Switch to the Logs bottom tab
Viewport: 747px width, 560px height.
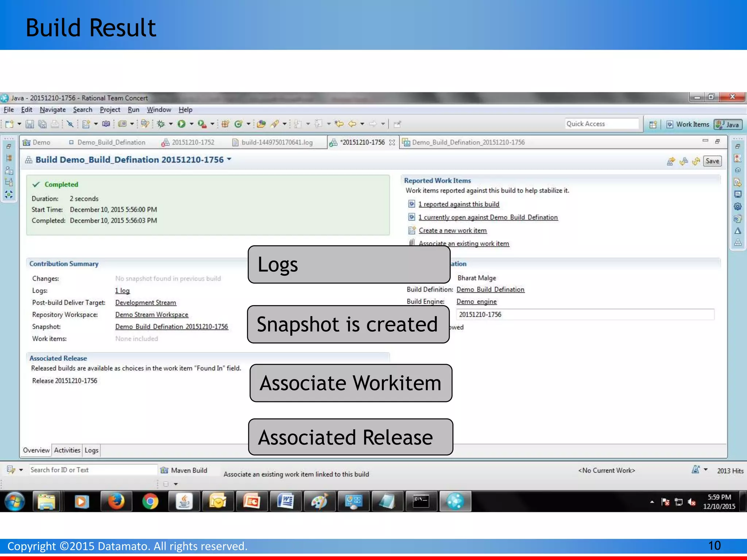click(92, 451)
